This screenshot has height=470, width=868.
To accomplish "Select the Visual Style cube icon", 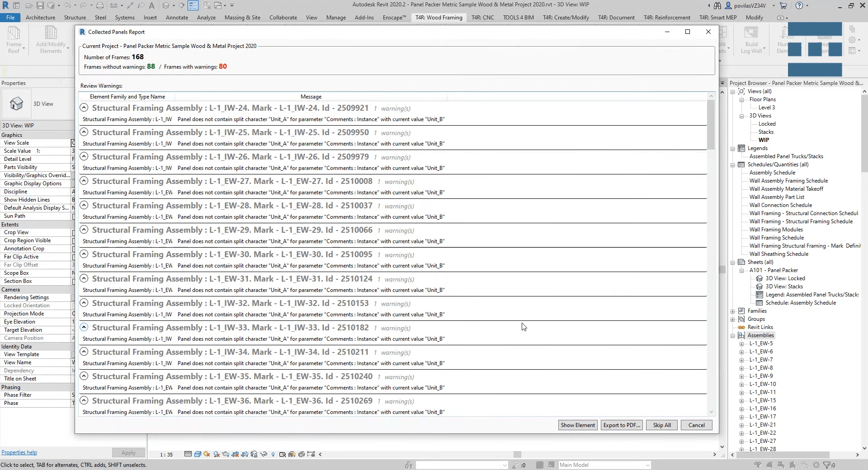I will pyautogui.click(x=198, y=454).
